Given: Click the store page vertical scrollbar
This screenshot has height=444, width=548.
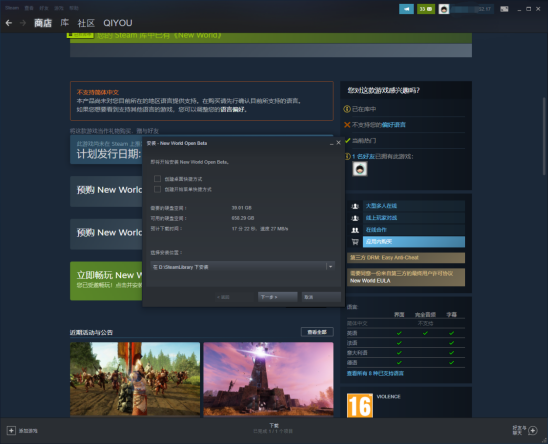Looking at the screenshot, I should click(544, 136).
